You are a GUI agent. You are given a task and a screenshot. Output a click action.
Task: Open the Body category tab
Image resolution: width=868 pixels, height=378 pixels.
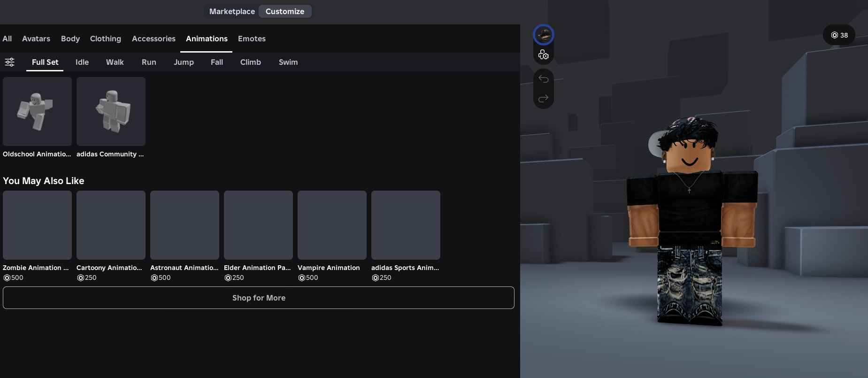(70, 39)
